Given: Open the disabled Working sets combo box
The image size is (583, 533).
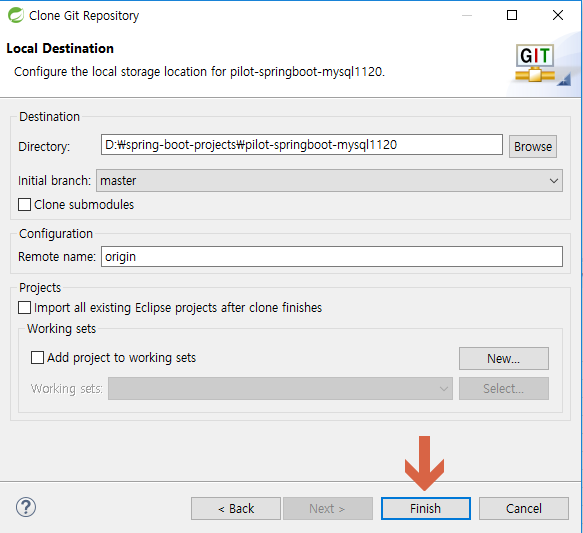Looking at the screenshot, I should [x=280, y=389].
